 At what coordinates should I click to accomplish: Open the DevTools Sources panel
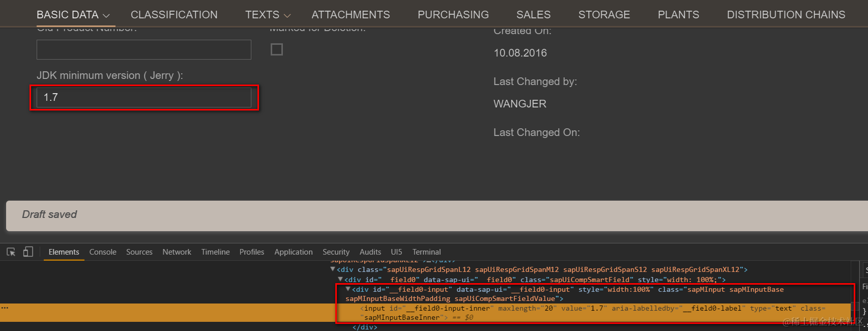[x=139, y=252]
